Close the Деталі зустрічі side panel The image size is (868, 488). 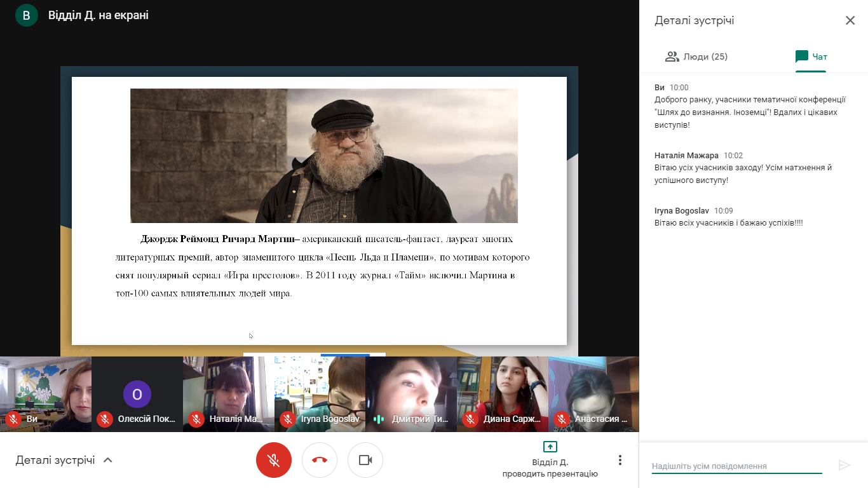[850, 20]
